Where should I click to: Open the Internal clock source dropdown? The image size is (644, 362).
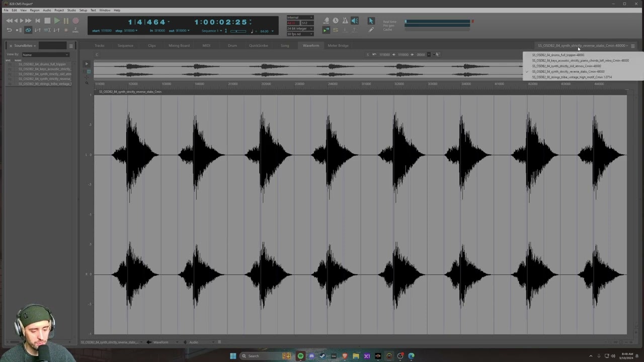(x=300, y=17)
